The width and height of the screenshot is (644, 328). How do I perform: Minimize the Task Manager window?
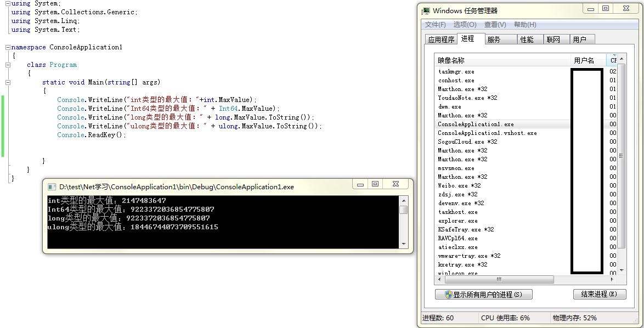591,9
